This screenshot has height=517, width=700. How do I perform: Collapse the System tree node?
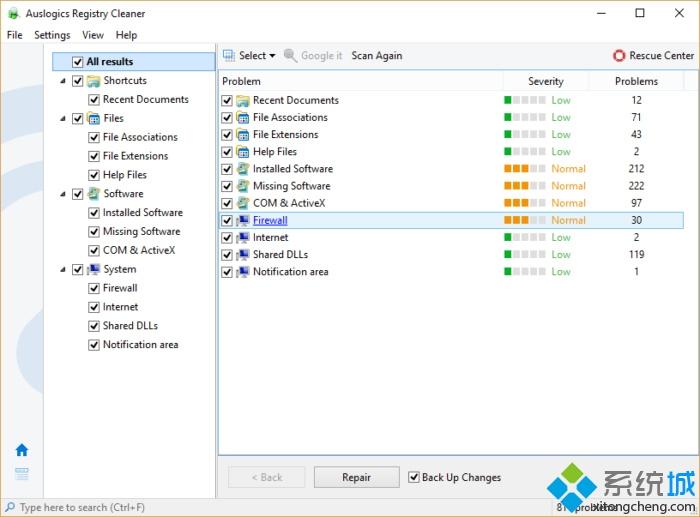(x=63, y=269)
